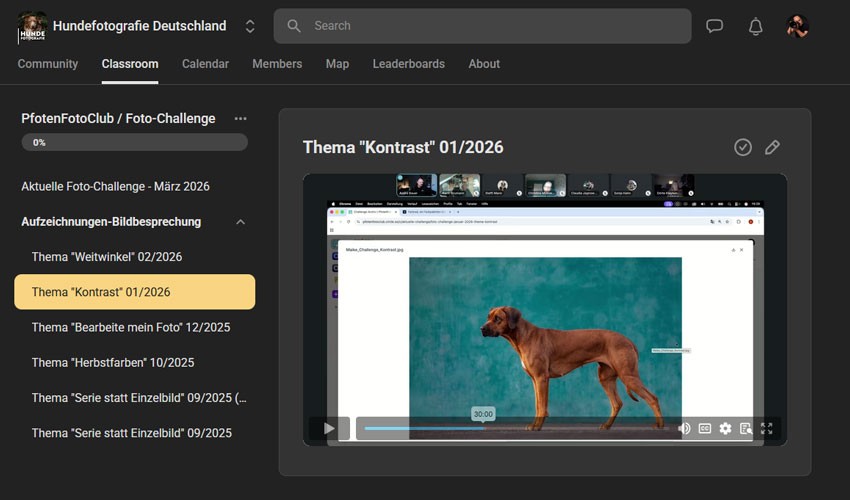
Task: Open course options three-dot menu
Action: [x=240, y=118]
